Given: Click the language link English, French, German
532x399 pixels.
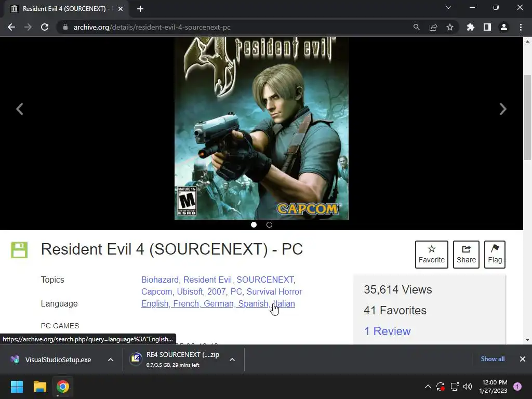Looking at the screenshot, I should tap(218, 303).
